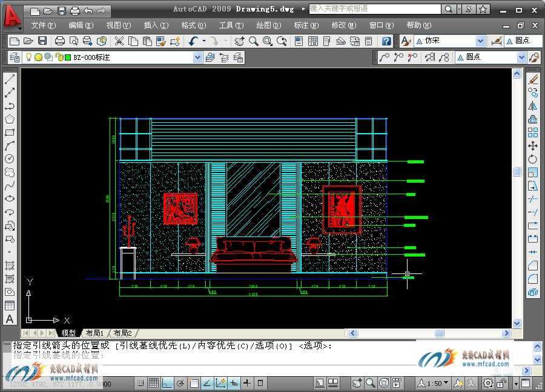Image resolution: width=545 pixels, height=392 pixels.
Task: Click Quick Access Save button
Action: tap(62, 11)
